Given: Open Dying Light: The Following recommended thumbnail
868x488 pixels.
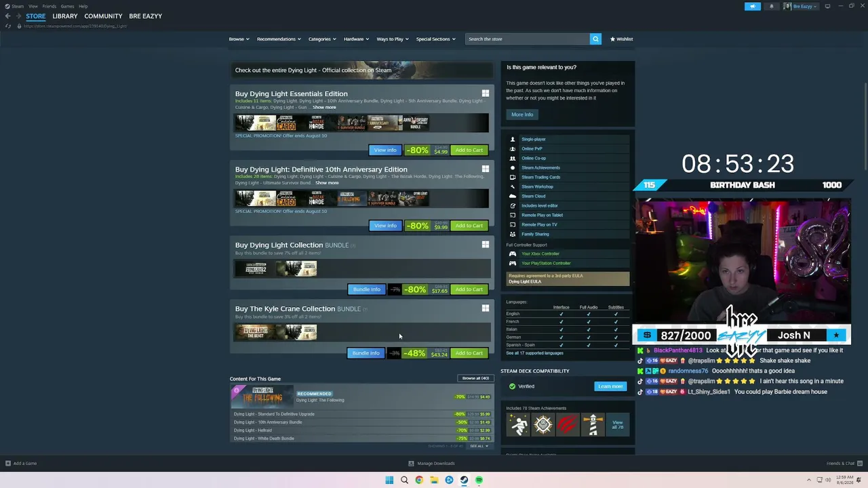Looking at the screenshot, I should [262, 396].
